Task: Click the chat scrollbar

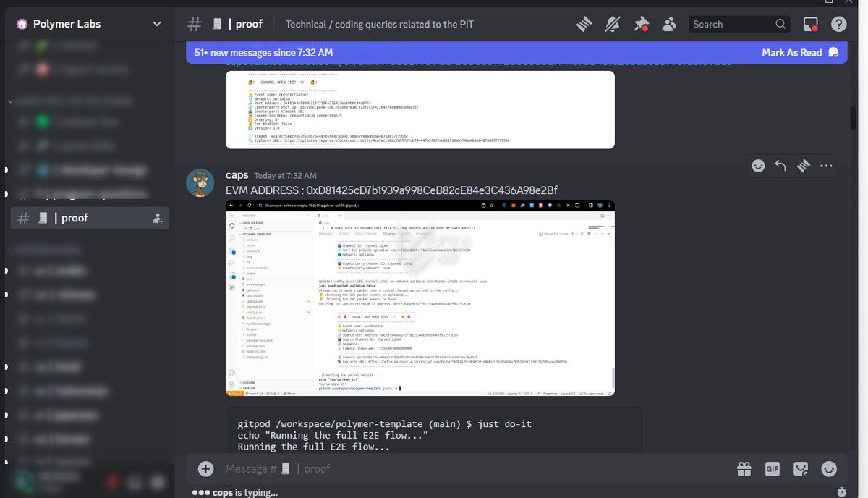Action: (854, 119)
